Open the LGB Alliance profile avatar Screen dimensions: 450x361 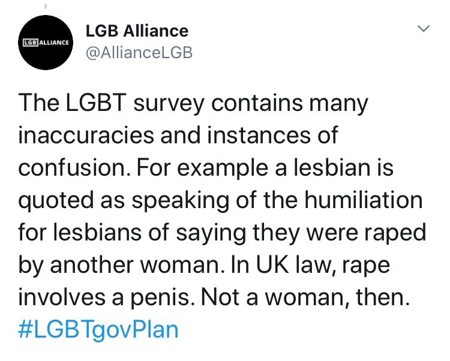[x=45, y=42]
